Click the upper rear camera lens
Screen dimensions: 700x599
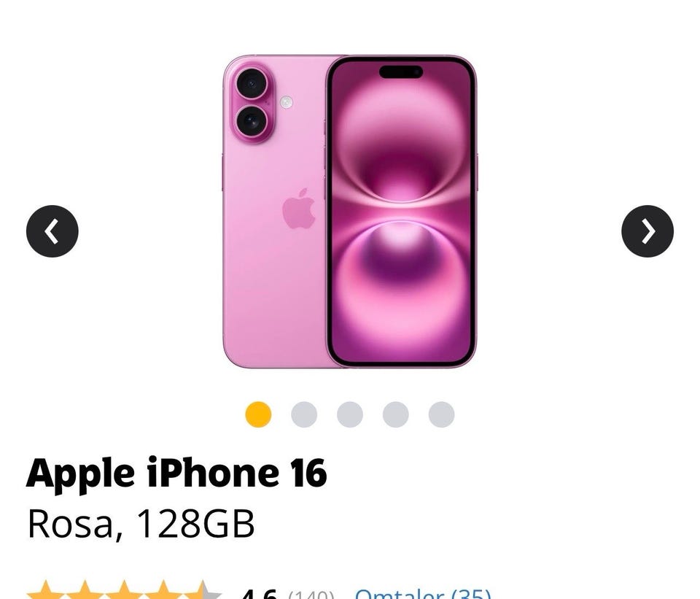pyautogui.click(x=252, y=83)
